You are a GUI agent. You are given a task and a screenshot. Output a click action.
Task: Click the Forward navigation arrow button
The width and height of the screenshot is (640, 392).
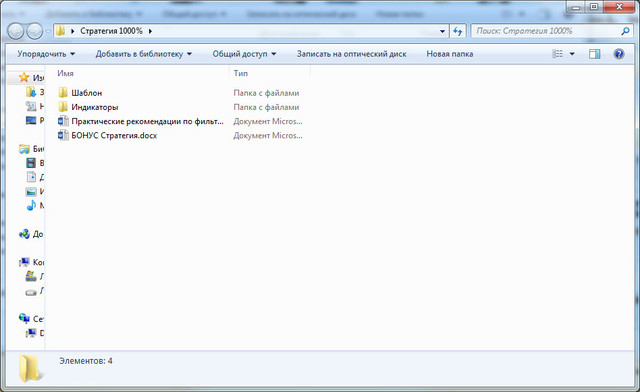(35, 31)
